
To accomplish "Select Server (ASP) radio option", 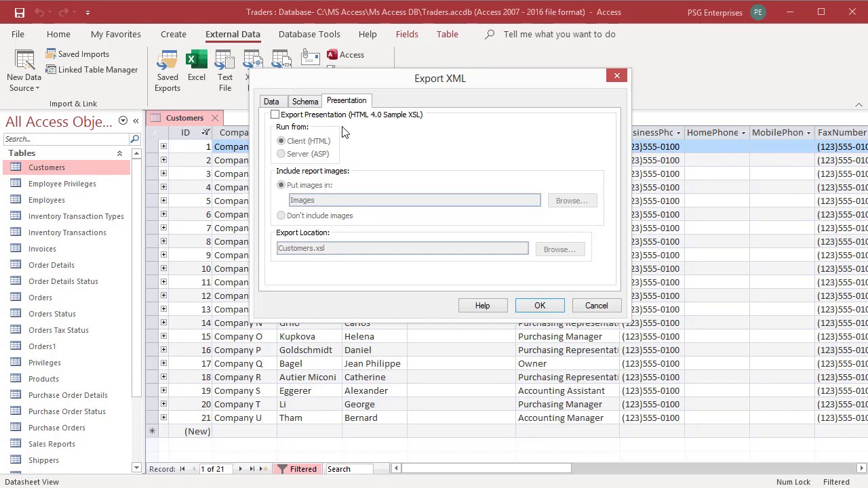I will [281, 154].
